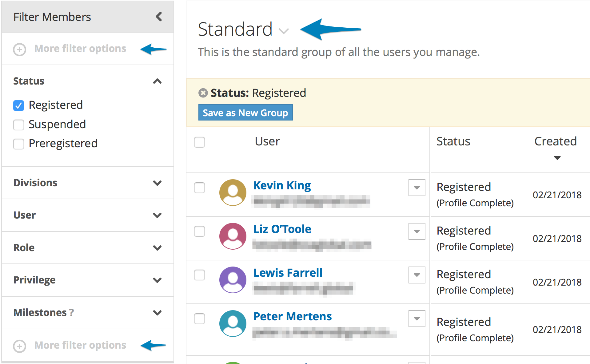Click top More filter options link
Image resolution: width=590 pixels, height=364 pixels.
[x=80, y=49]
